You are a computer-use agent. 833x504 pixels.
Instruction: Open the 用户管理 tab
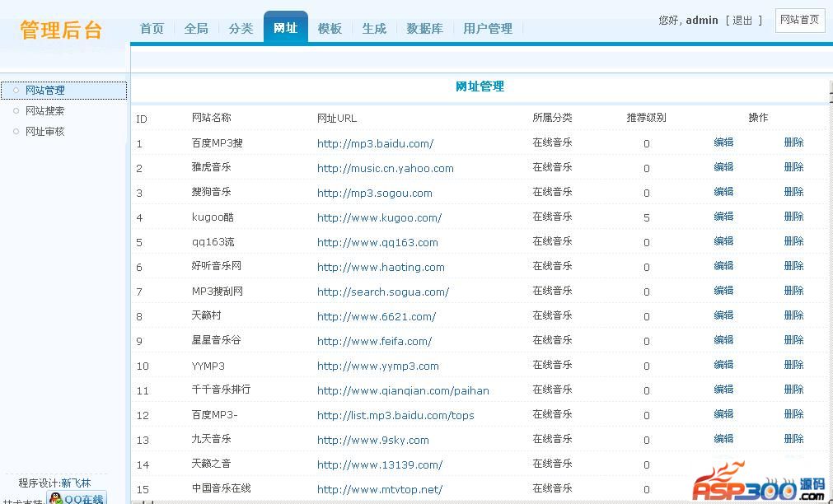coord(488,29)
